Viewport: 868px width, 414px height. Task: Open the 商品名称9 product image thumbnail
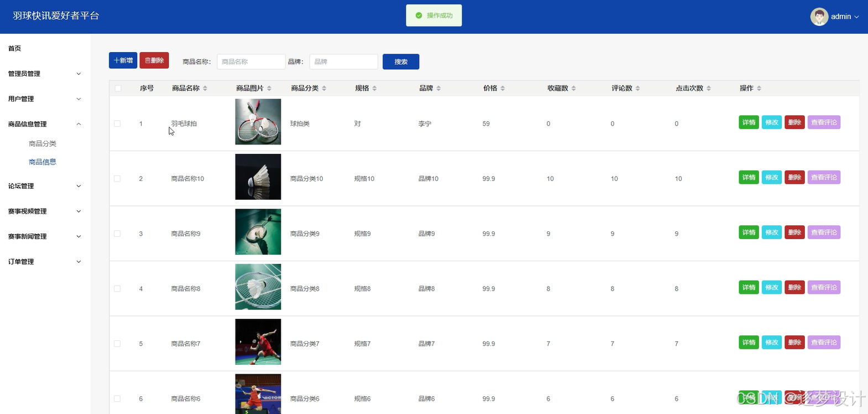258,232
